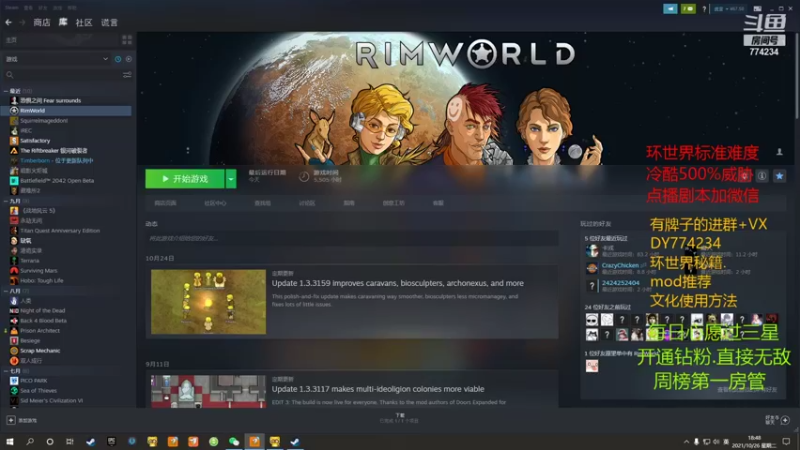Select RimWorld in the game list
This screenshot has height=450, width=800.
pos(66,111)
